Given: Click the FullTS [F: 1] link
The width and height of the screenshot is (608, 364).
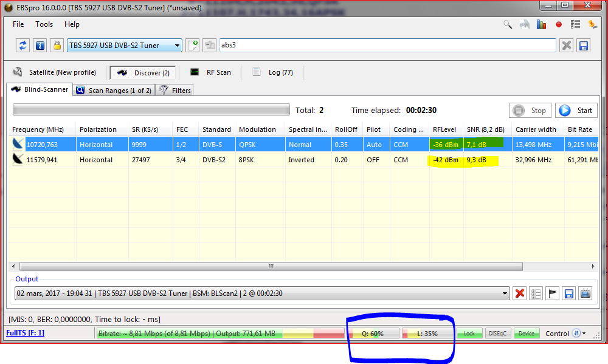Looking at the screenshot, I should (x=25, y=333).
